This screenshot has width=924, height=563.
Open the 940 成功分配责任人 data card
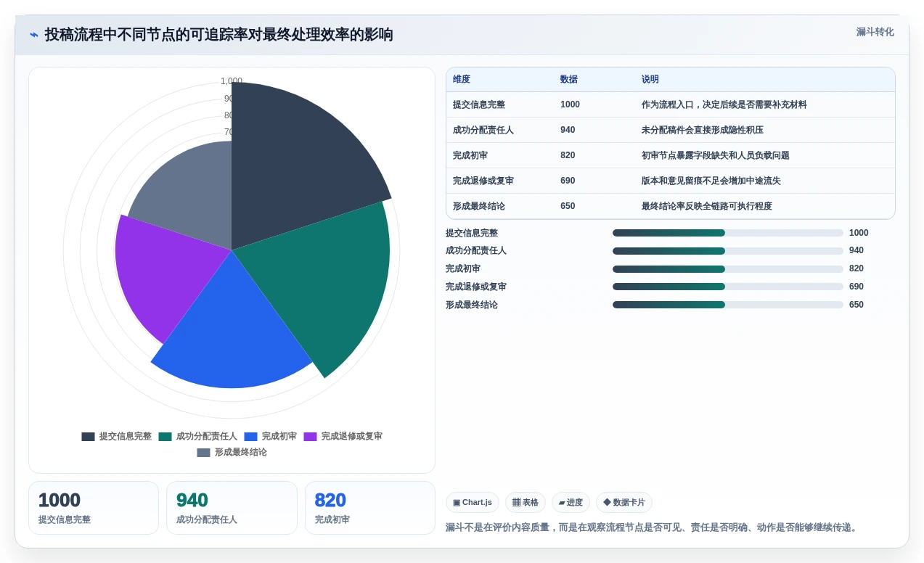pos(232,508)
